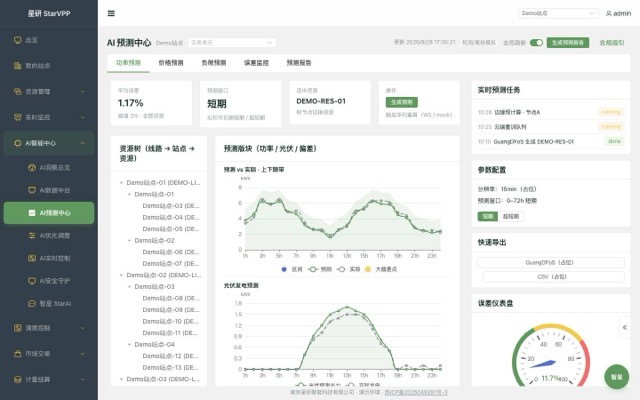The image size is (640, 400).
Task: Click the 1.17% average error value
Action: pos(131,103)
